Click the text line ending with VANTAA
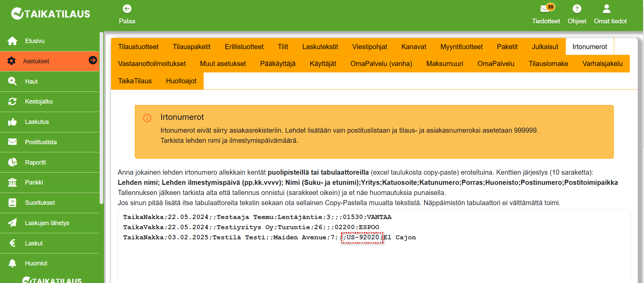 coord(257,217)
